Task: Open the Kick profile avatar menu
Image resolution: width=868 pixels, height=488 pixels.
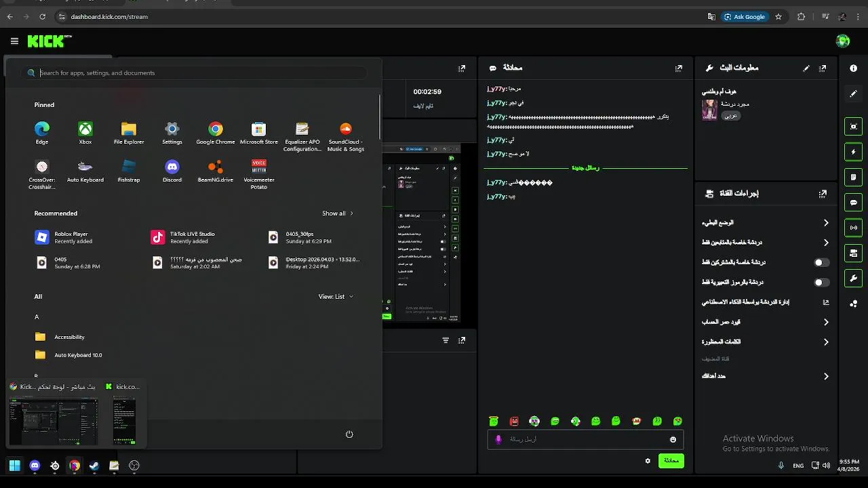Action: (x=843, y=41)
